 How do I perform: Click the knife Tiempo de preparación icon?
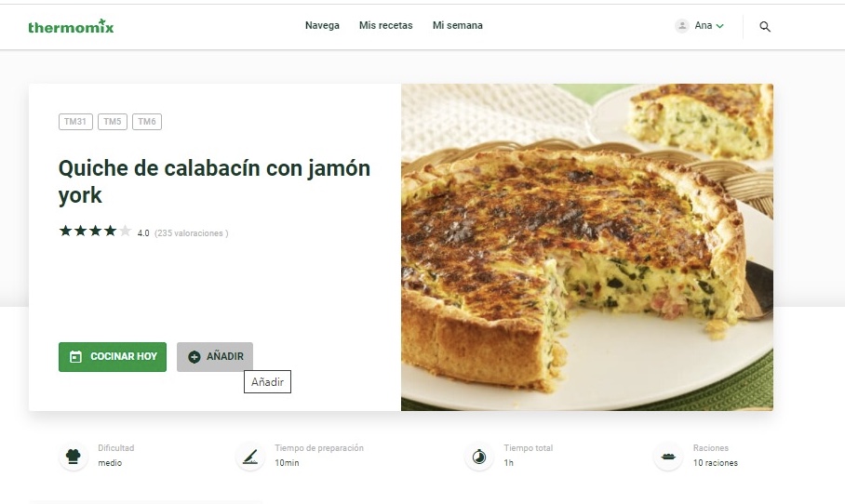[250, 457]
